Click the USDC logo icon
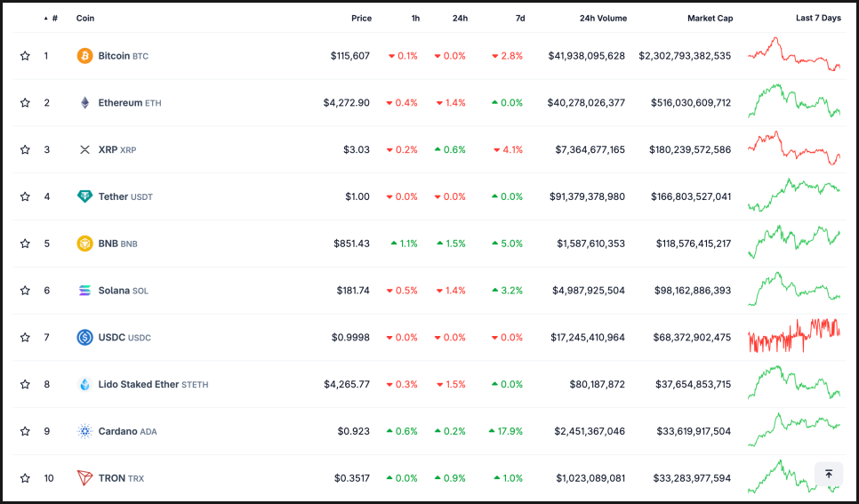 point(84,338)
